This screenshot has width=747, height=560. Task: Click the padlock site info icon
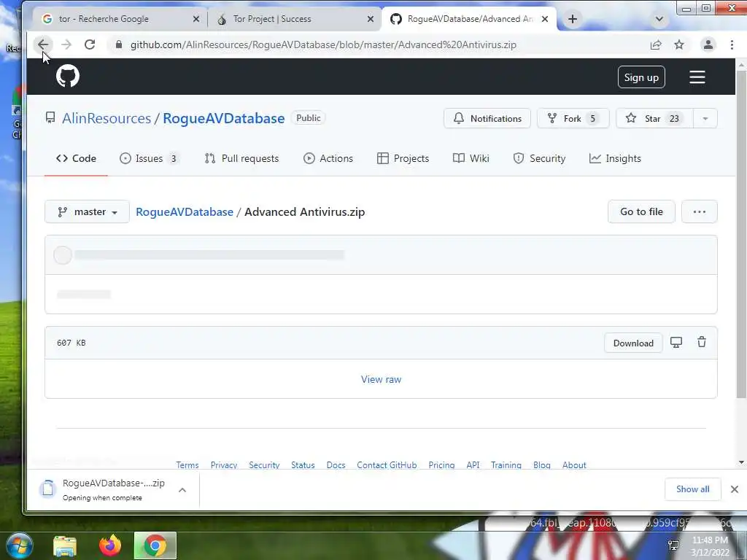point(119,44)
